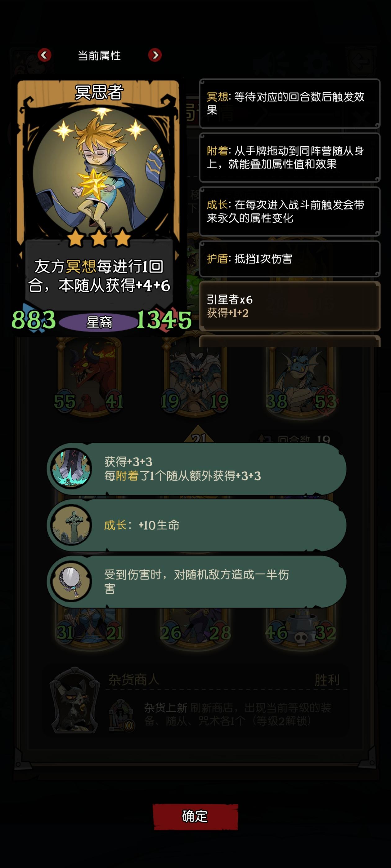Select the 冥想 keyword description box

(290, 104)
